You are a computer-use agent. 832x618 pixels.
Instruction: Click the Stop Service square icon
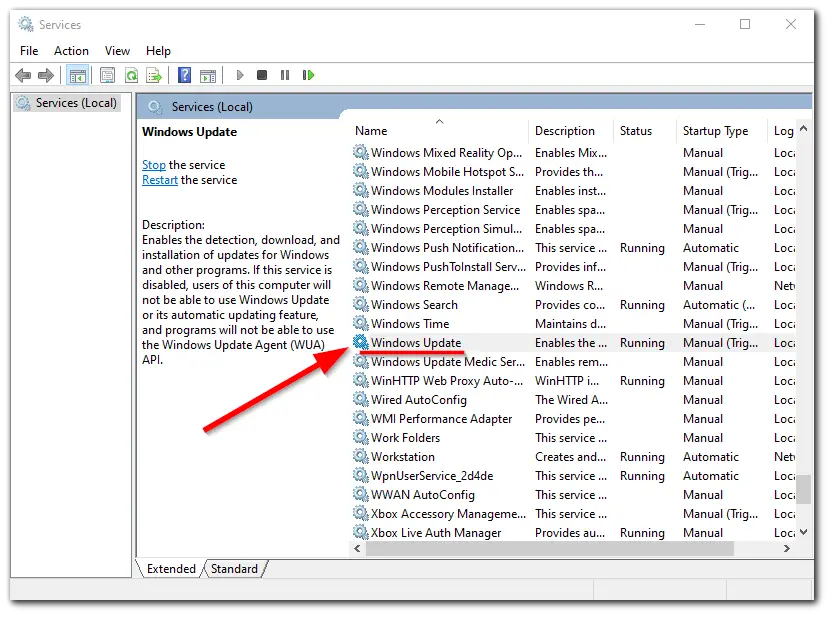262,75
